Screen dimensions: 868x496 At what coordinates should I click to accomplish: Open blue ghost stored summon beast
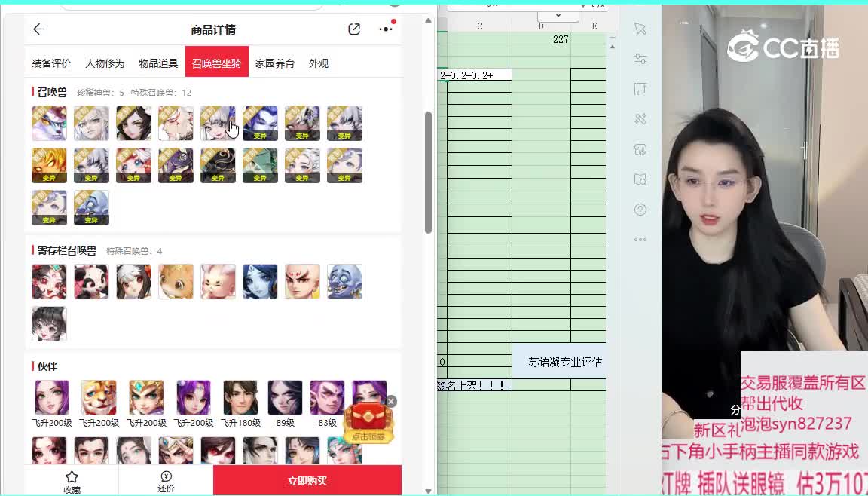tap(344, 282)
